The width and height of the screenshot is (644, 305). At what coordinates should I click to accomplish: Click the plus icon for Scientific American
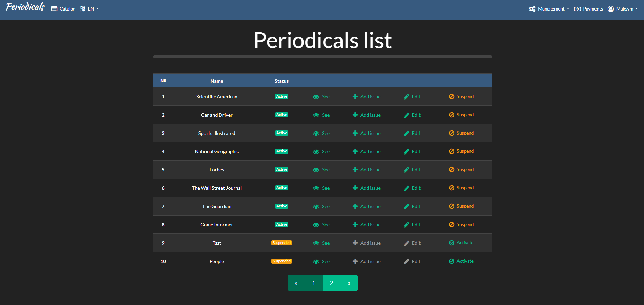355,97
